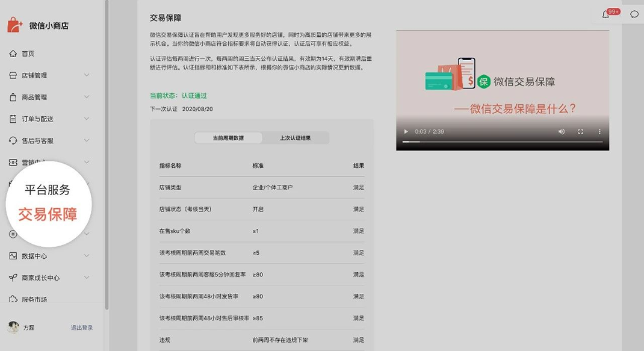Viewport: 644px width, 351px height.
Task: Mute the video using the speaker icon
Action: coord(562,131)
